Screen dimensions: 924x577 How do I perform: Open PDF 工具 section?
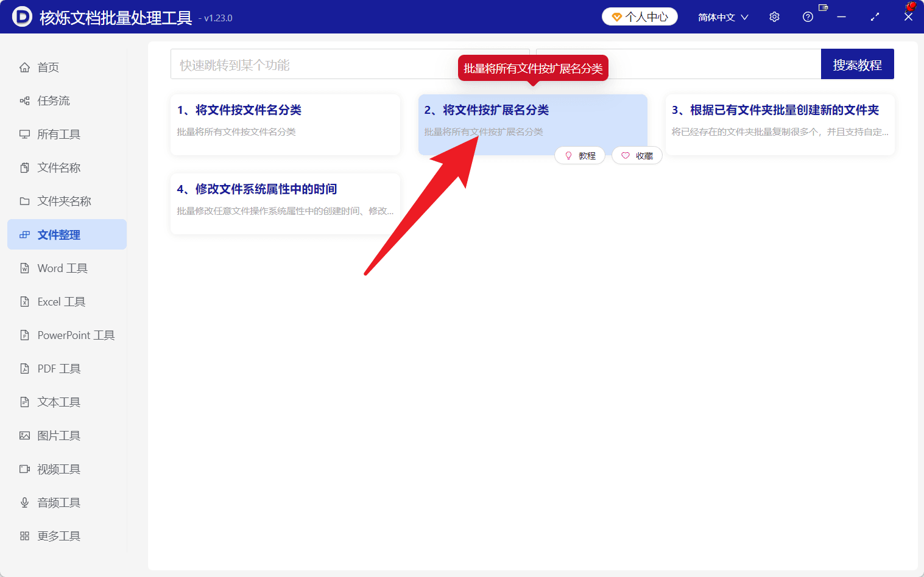point(67,369)
